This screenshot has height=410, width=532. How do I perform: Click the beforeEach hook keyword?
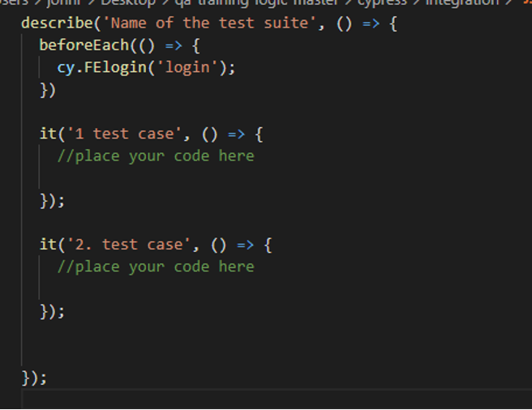(84, 45)
